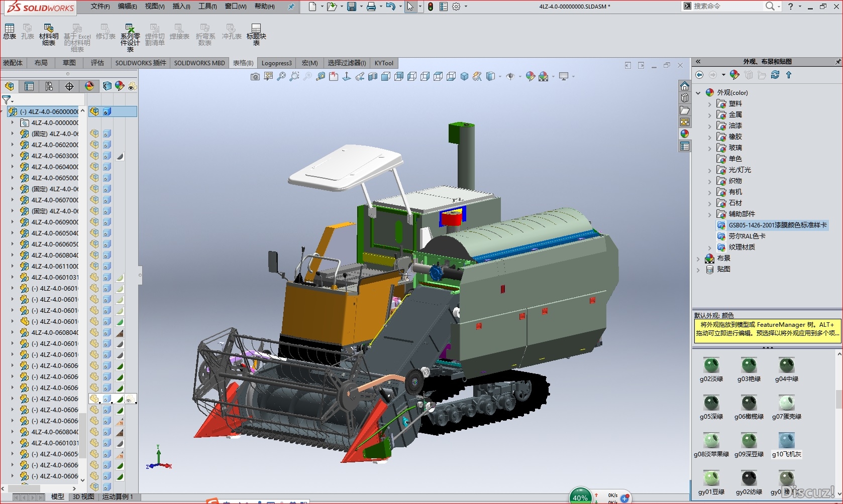Switch to the 运动算例 1 motion study tab
The width and height of the screenshot is (843, 504).
[x=118, y=496]
